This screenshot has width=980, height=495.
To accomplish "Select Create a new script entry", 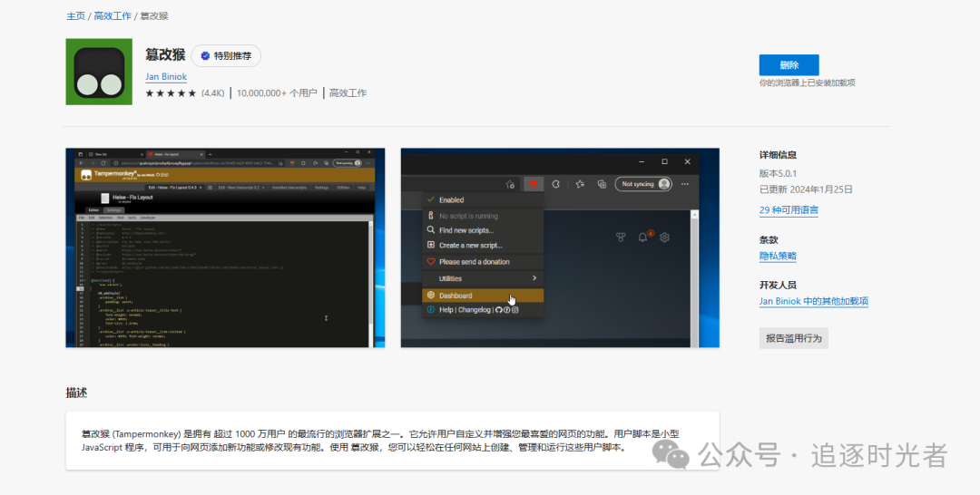I will point(483,246).
